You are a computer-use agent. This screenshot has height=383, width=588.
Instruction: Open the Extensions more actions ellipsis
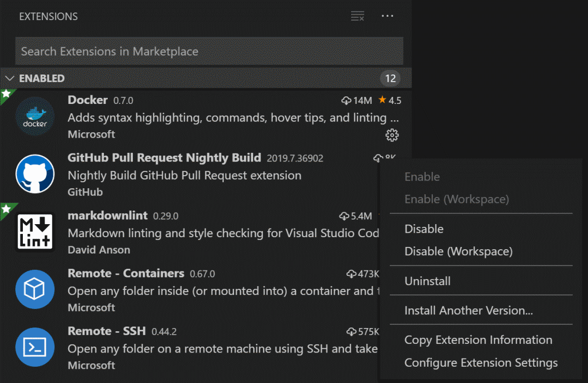(387, 16)
